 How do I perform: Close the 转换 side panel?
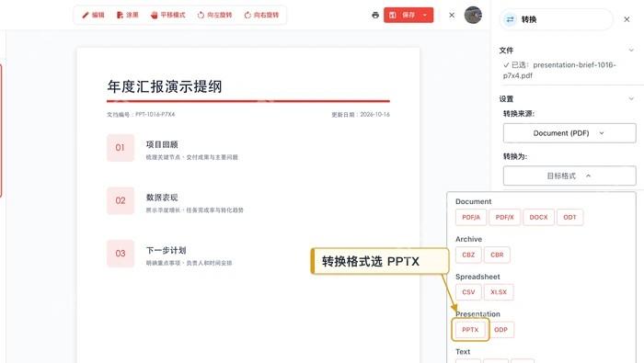click(627, 19)
